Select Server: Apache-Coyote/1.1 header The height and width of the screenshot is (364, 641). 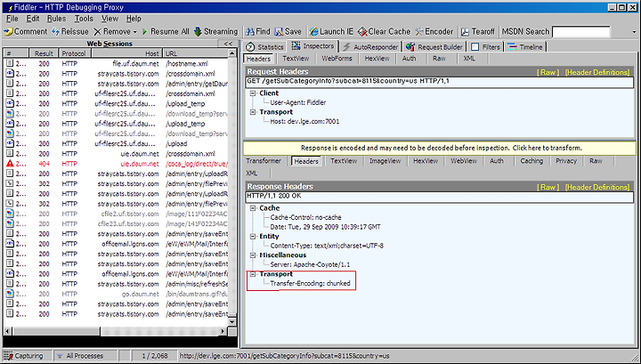(x=310, y=264)
